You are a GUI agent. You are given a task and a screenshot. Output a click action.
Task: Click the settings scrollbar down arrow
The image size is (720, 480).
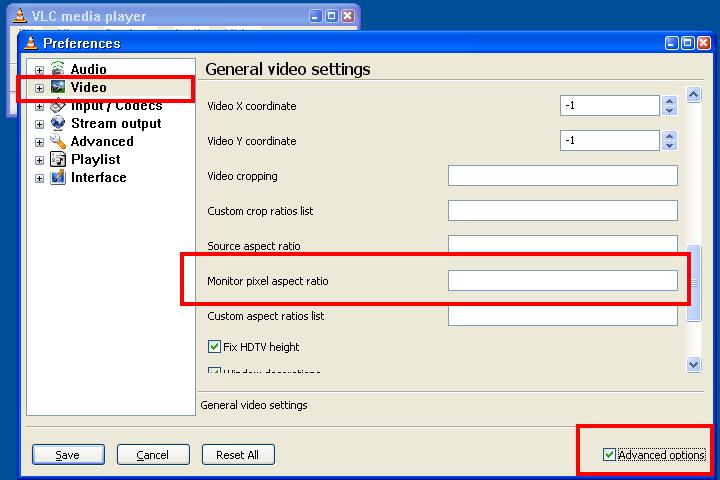click(x=693, y=365)
